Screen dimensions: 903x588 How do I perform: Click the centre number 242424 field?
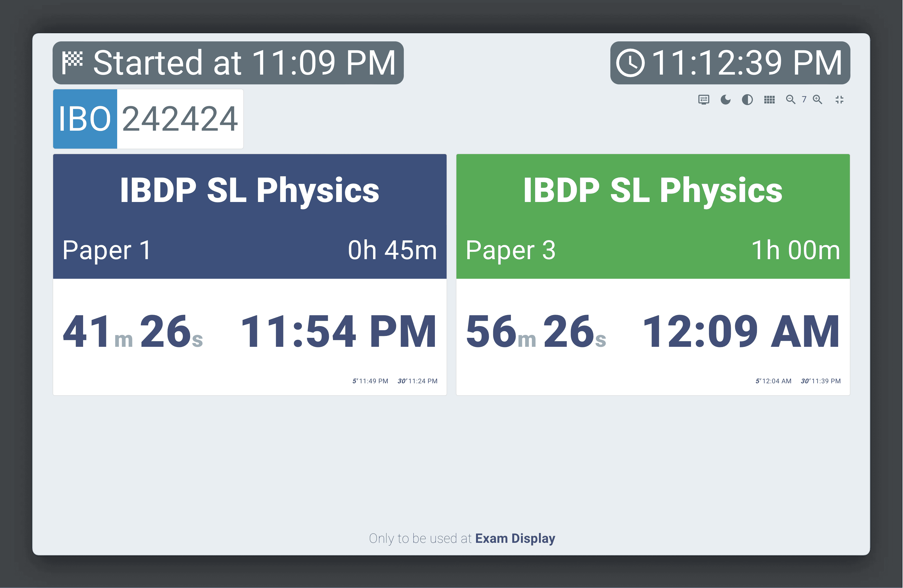pyautogui.click(x=180, y=119)
